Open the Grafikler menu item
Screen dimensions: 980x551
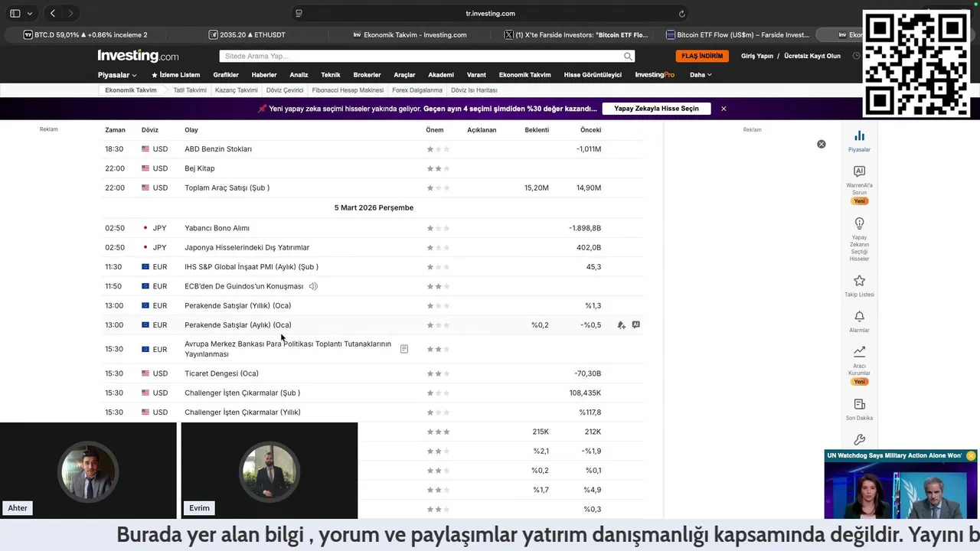(226, 75)
